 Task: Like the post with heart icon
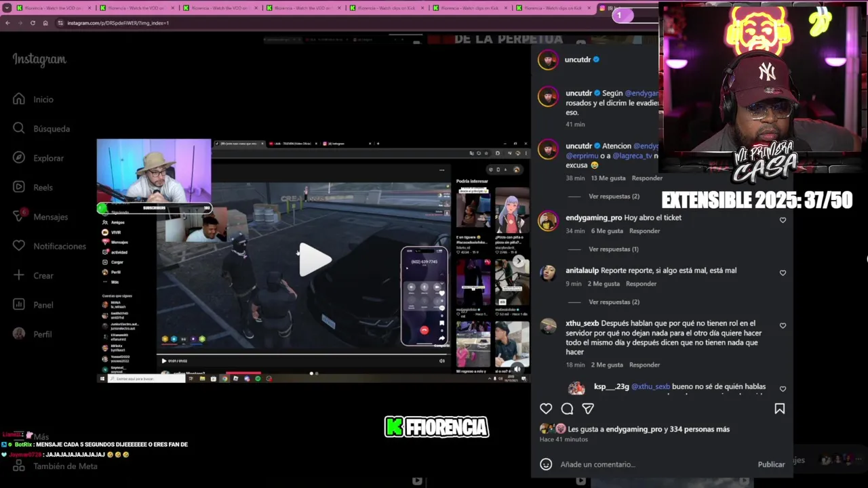click(546, 409)
